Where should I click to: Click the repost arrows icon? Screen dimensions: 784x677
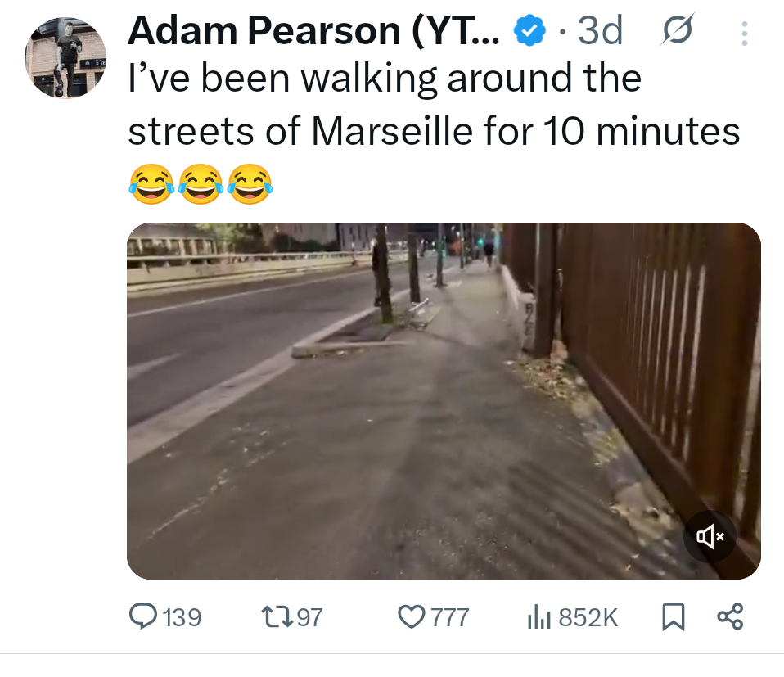click(277, 616)
